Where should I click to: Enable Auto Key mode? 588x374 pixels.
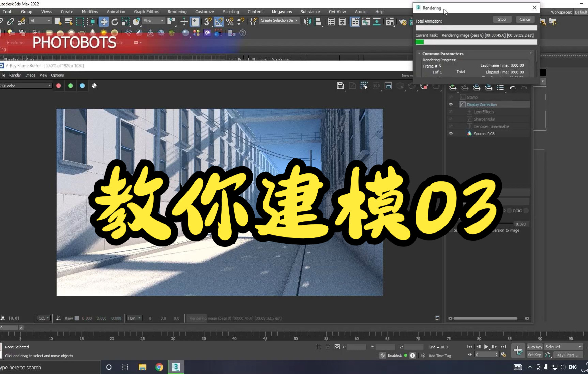tap(534, 347)
